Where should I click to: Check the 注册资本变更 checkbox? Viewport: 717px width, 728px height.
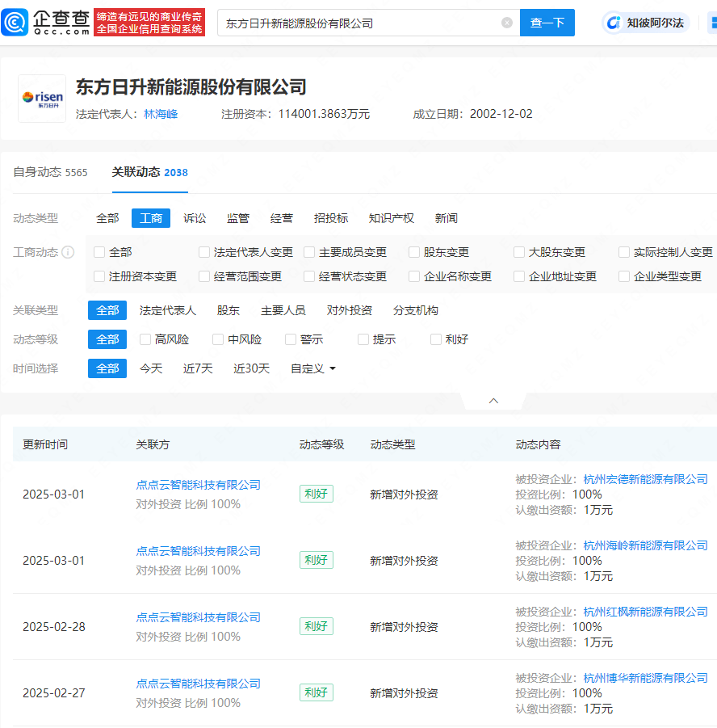[99, 276]
